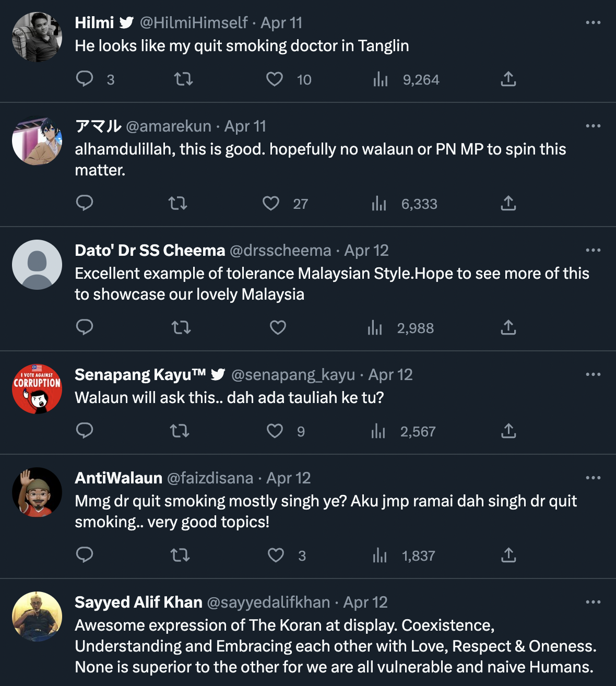Retweet Dato' Dr SS Cheema's tweet
The height and width of the screenshot is (686, 616).
coord(181,327)
